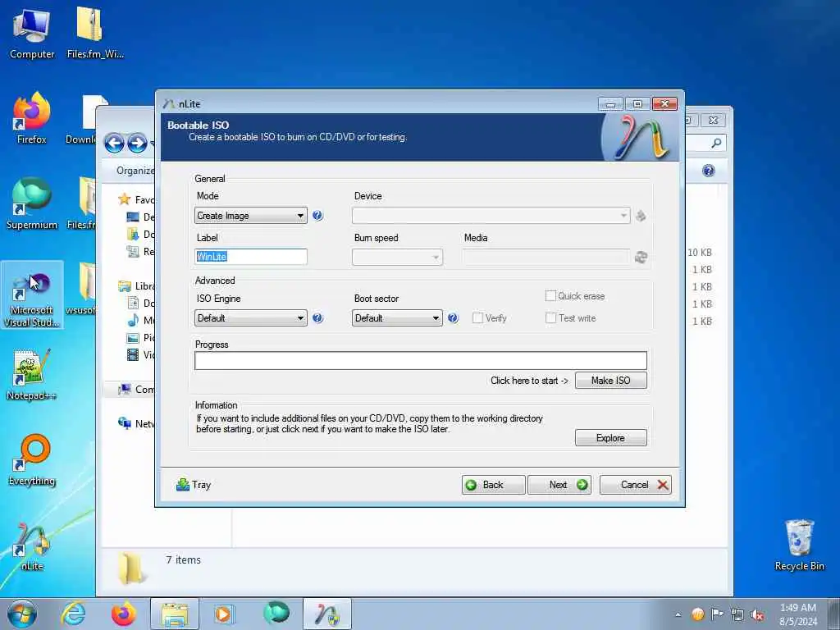840x630 pixels.
Task: Open the Boot sector help icon
Action: [x=453, y=317]
